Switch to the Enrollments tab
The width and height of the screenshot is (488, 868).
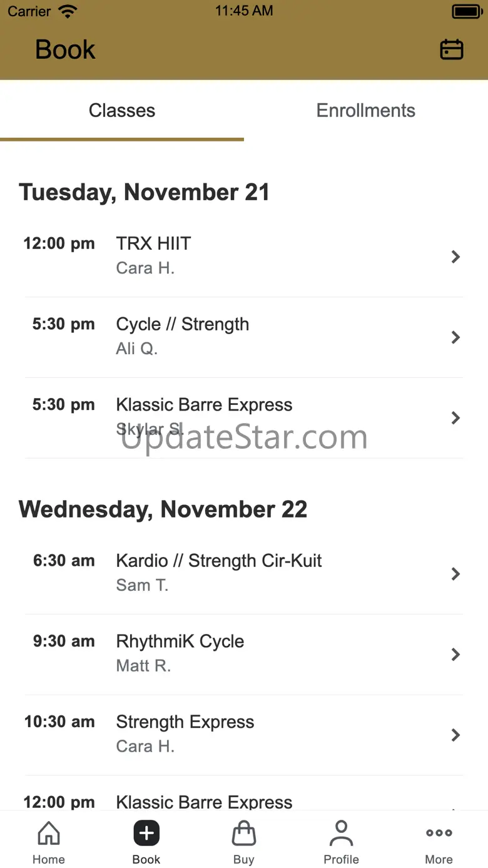point(366,111)
